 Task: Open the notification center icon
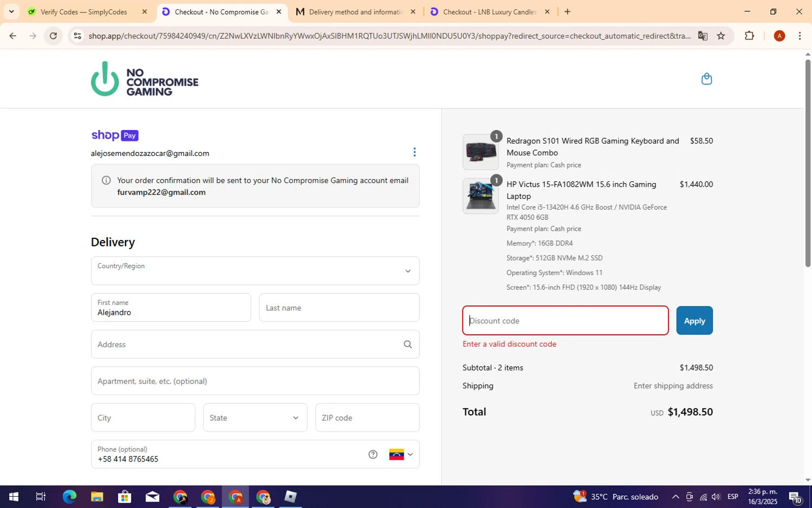click(795, 497)
